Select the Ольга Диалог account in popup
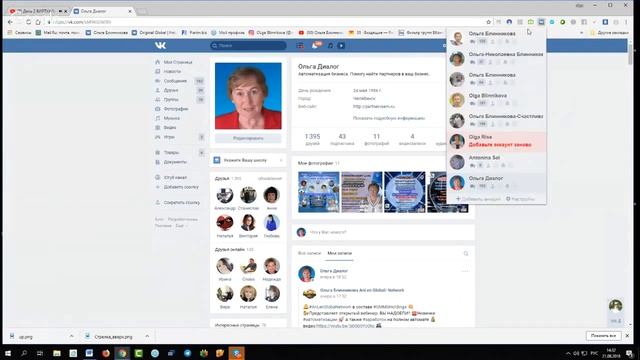The image size is (640, 360). click(496, 182)
